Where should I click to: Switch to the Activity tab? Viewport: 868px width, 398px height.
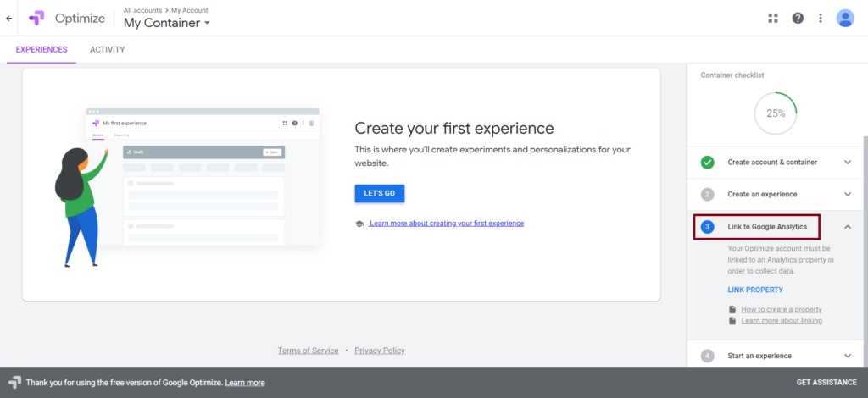(108, 50)
